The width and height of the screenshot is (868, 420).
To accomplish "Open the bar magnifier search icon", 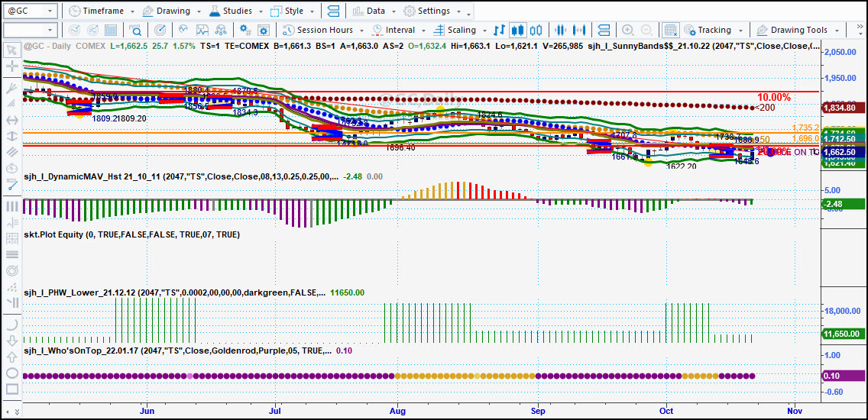I will pos(136,30).
